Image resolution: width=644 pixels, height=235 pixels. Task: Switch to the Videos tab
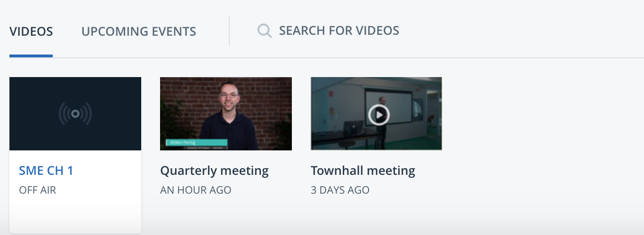pos(31,31)
